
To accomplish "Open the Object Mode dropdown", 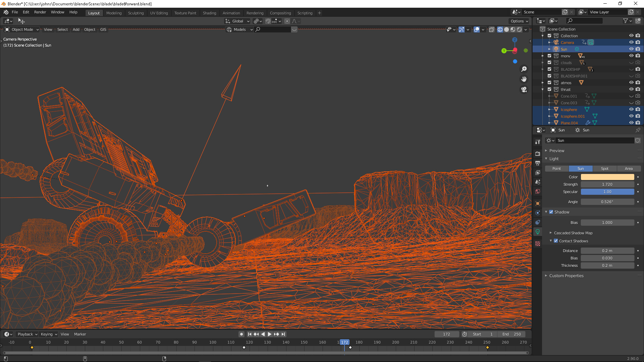I will [x=22, y=29].
